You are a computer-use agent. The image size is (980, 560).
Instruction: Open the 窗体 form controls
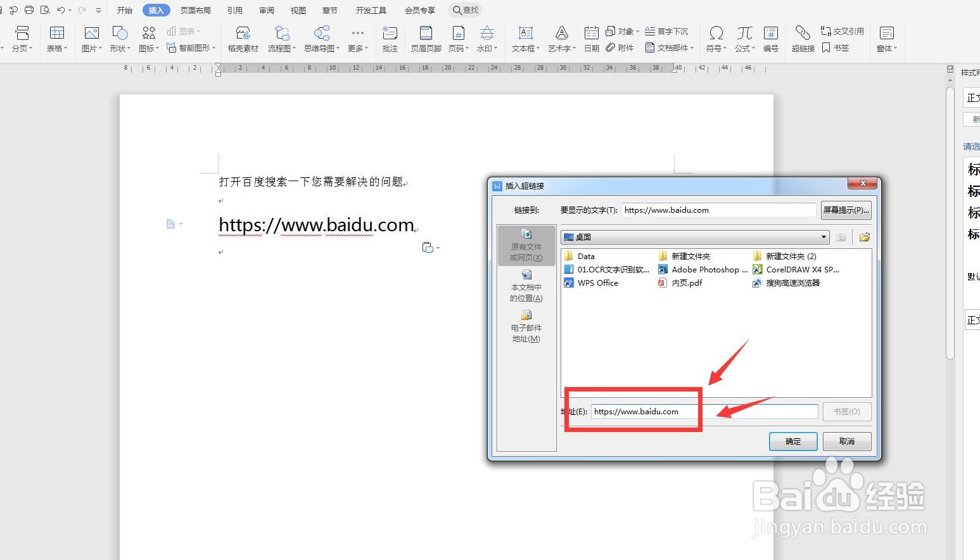(886, 39)
